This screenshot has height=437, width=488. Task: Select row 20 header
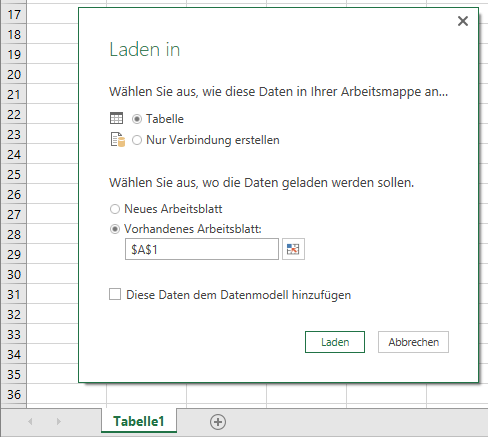14,74
